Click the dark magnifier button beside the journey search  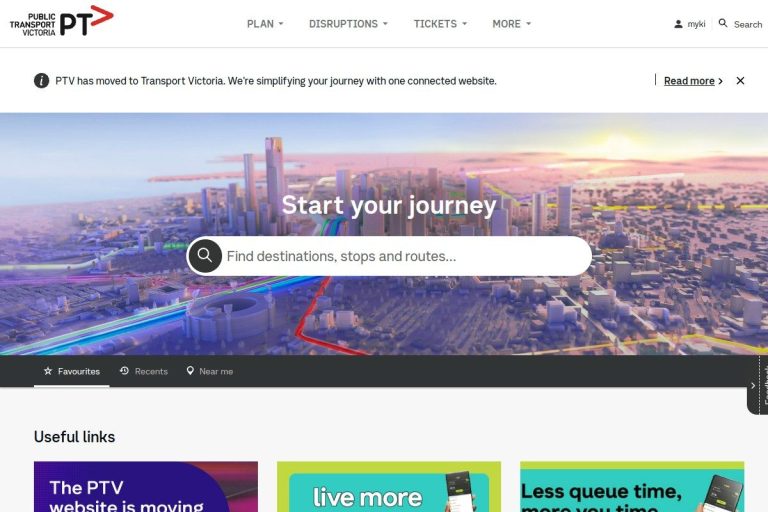pos(205,256)
